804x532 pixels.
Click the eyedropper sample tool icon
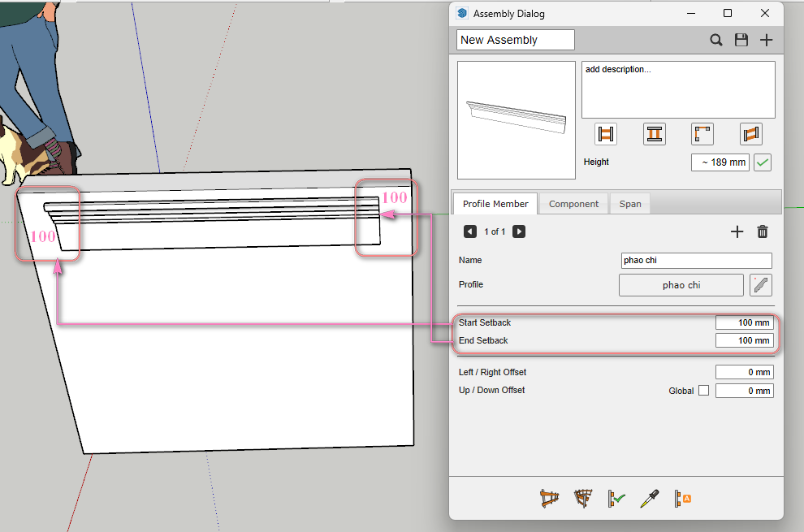[649, 499]
